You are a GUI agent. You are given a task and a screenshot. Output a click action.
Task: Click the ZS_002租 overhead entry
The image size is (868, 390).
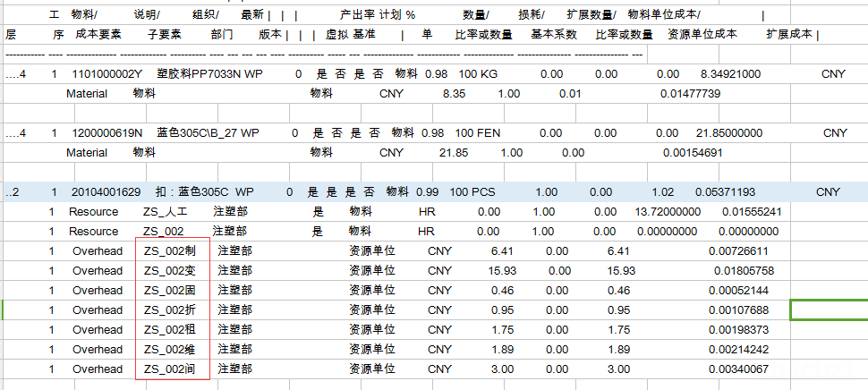click(169, 330)
